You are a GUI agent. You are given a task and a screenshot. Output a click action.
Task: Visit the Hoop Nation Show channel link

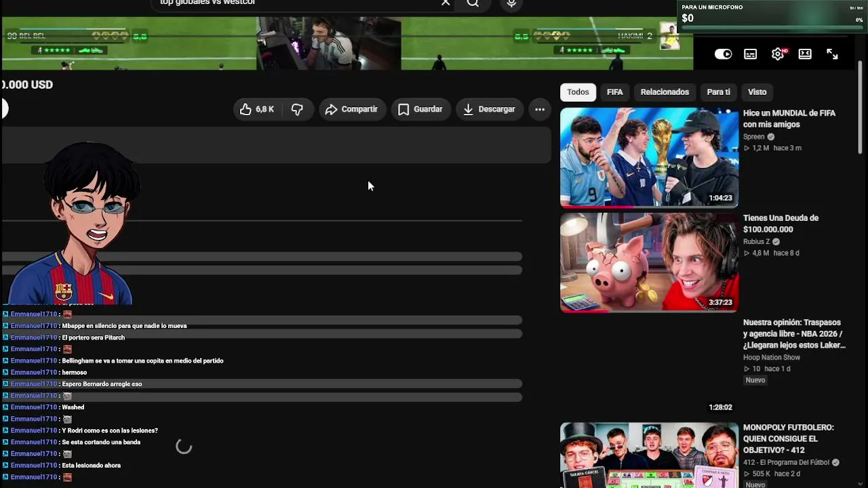coord(772,357)
